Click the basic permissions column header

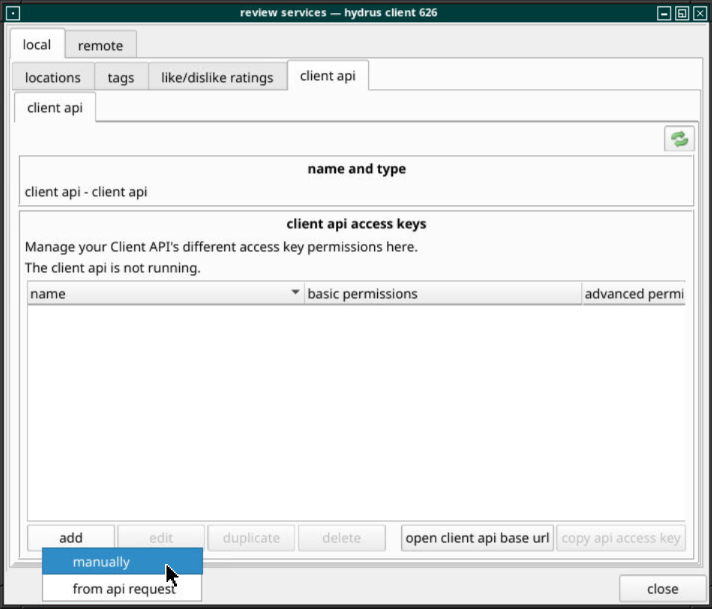(x=440, y=294)
